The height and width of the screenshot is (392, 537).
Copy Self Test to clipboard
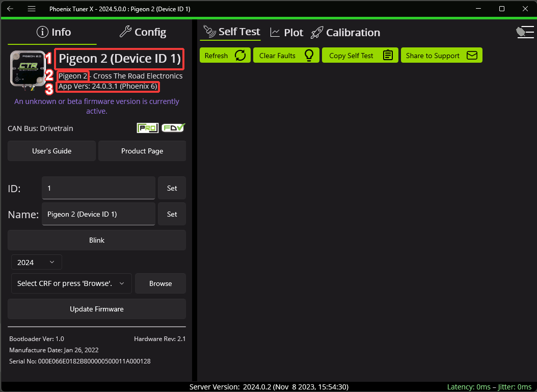tap(360, 55)
